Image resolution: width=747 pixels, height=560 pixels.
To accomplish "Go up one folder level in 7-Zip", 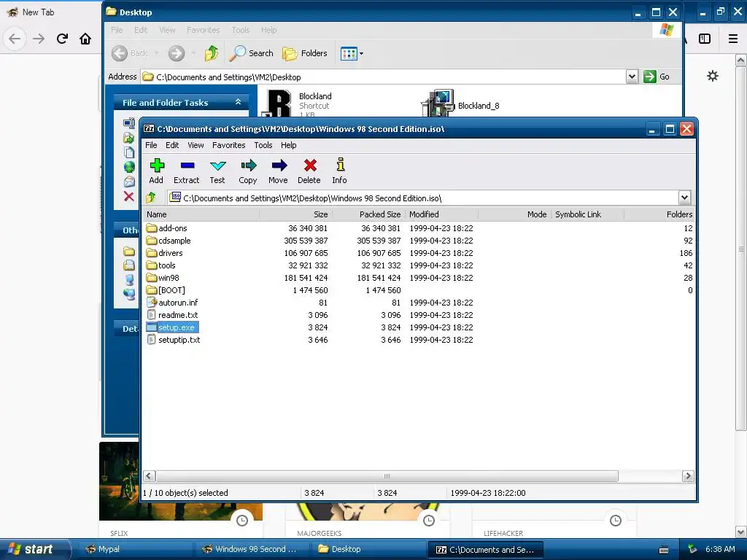I will (x=151, y=197).
